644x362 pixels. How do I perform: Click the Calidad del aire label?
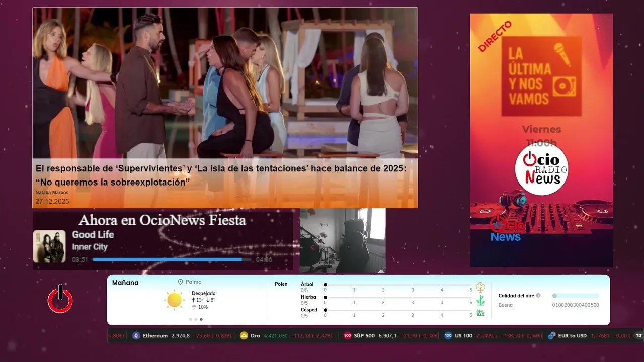tap(516, 296)
